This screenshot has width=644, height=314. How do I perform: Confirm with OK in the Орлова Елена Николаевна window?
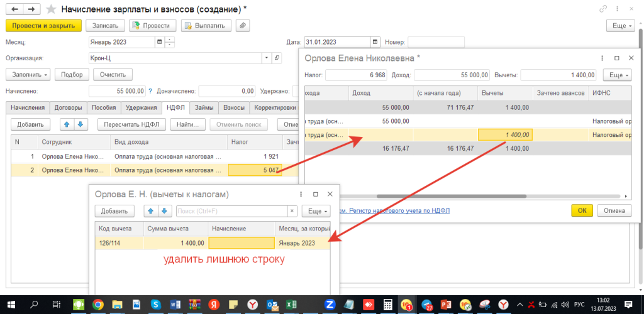point(582,210)
